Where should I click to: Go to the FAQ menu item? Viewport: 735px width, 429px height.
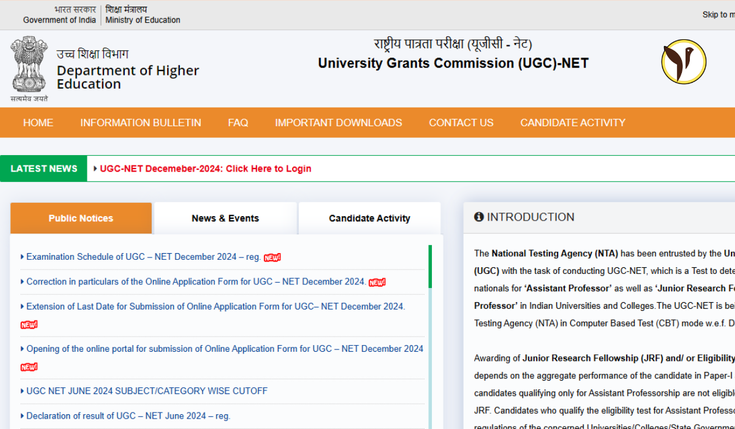(238, 123)
